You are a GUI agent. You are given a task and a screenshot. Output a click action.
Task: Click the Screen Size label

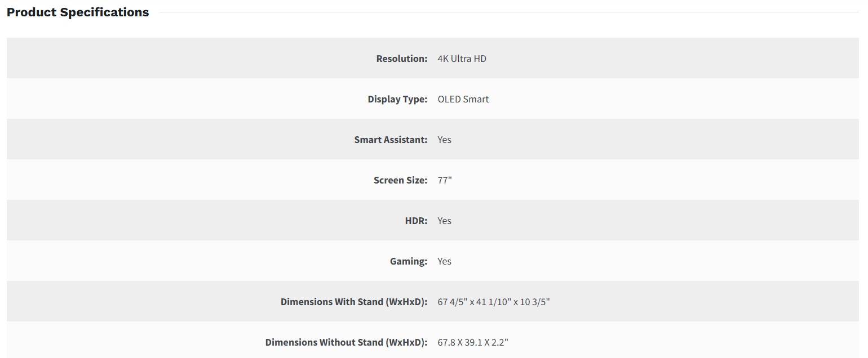(x=400, y=180)
